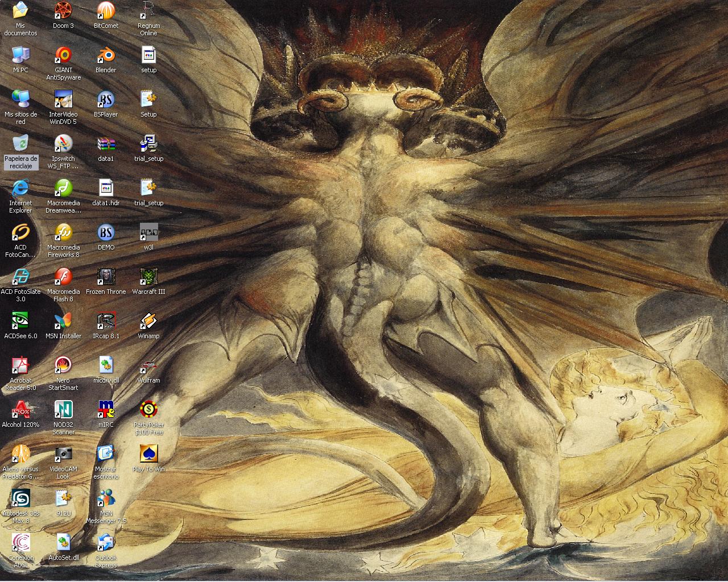Open the Ipswitch WS_FTP shortcut
The image size is (728, 582).
(x=63, y=143)
